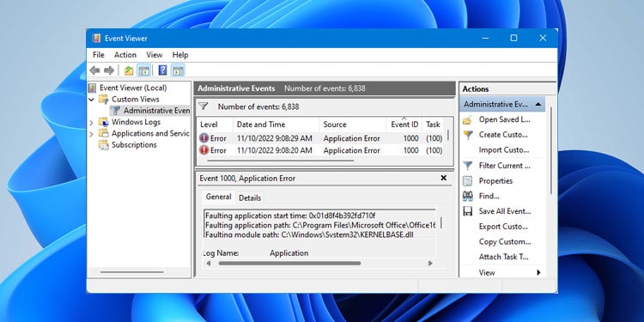Screen dimensions: 644x322
Task: Click the Log Name value Application
Action: tap(289, 253)
